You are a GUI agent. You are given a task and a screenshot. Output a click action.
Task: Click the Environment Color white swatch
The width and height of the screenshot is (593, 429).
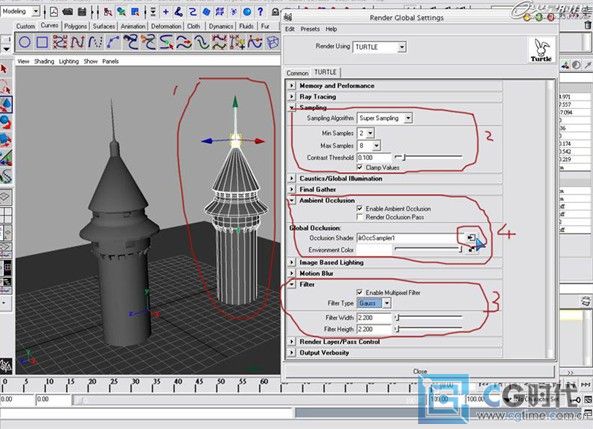(374, 250)
